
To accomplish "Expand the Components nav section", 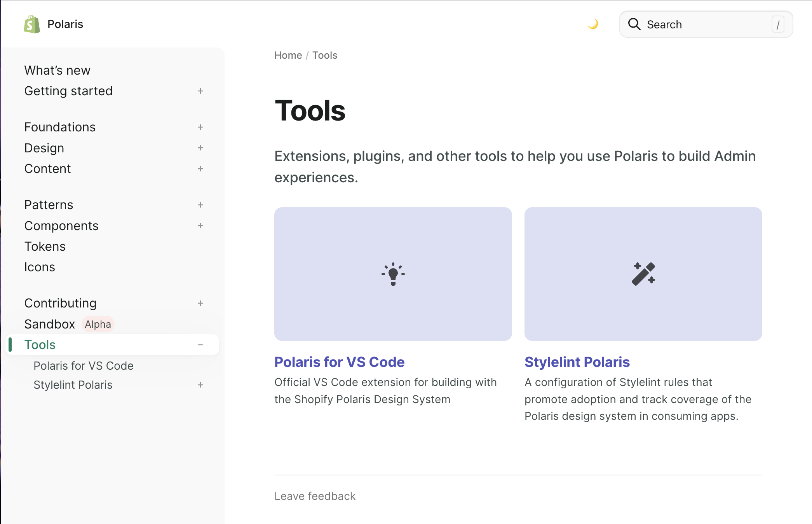I will click(x=200, y=225).
